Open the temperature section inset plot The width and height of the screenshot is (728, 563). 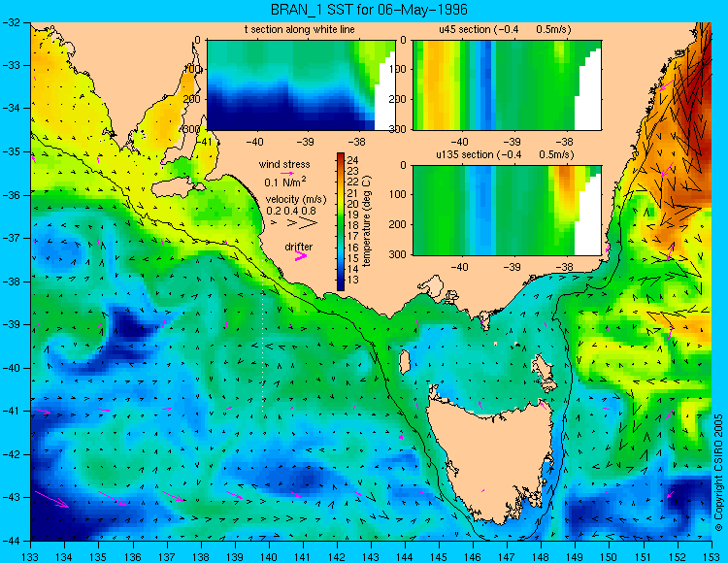pyautogui.click(x=301, y=85)
